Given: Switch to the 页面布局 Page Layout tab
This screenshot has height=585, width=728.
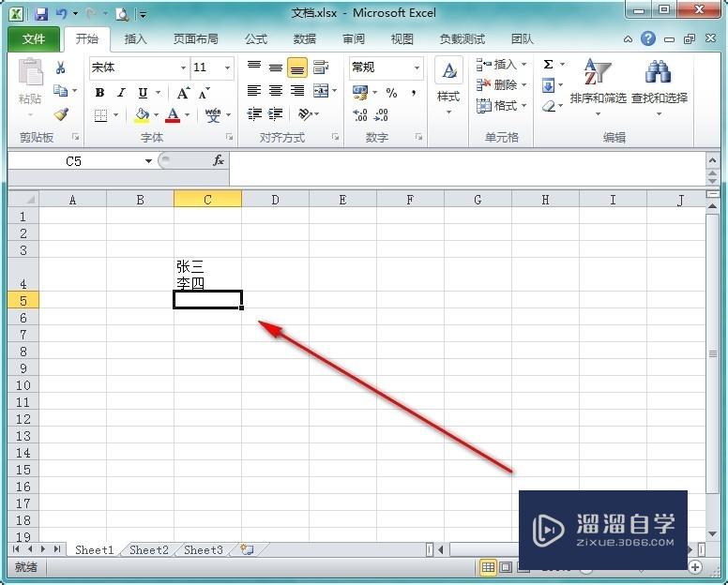Looking at the screenshot, I should pos(196,39).
